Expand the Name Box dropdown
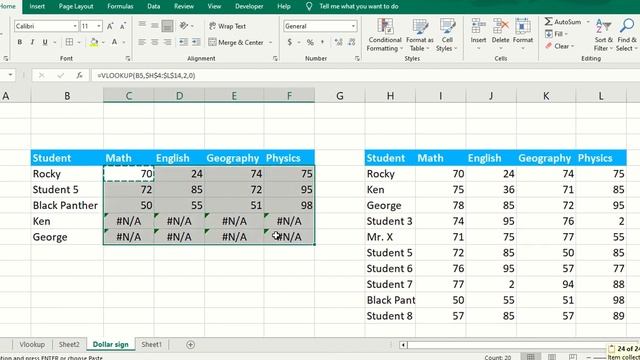This screenshot has height=360, width=640. [x=10, y=75]
